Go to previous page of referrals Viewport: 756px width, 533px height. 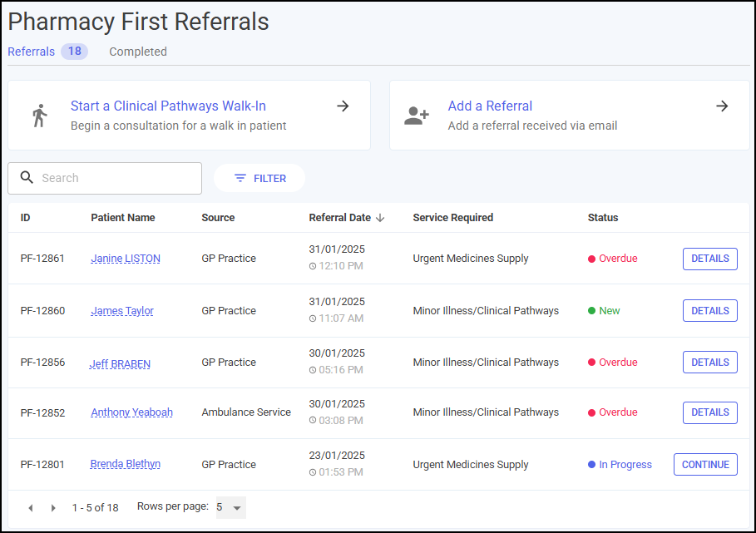[31, 508]
